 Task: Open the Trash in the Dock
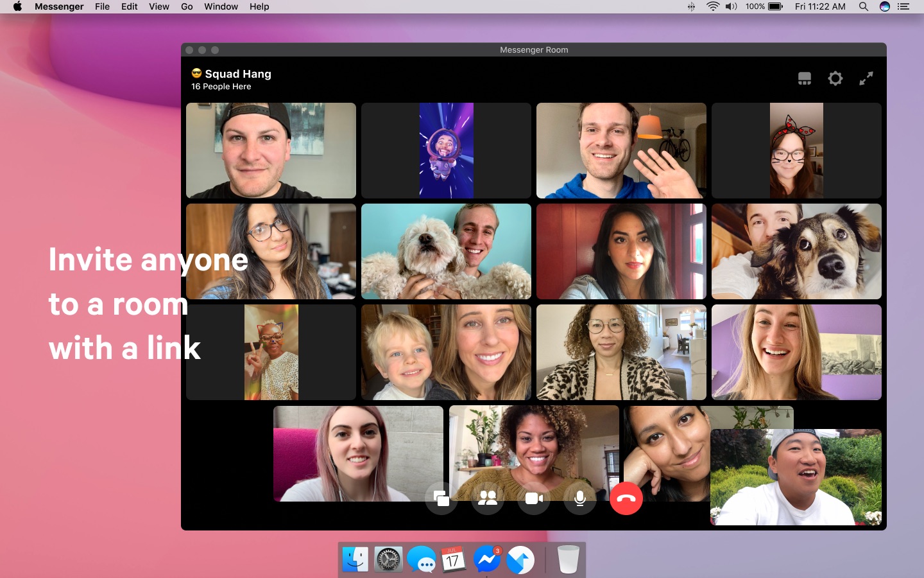[x=568, y=559]
